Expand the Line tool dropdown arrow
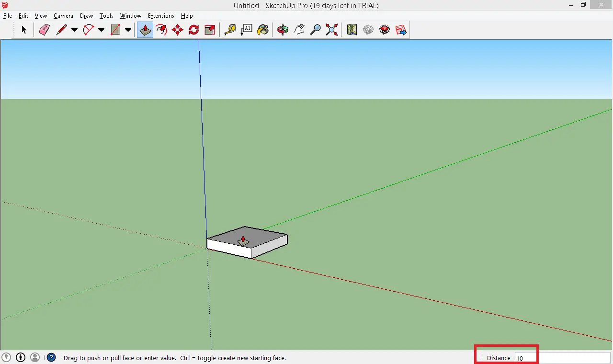Screen dimensions: 613x364 coord(74,30)
